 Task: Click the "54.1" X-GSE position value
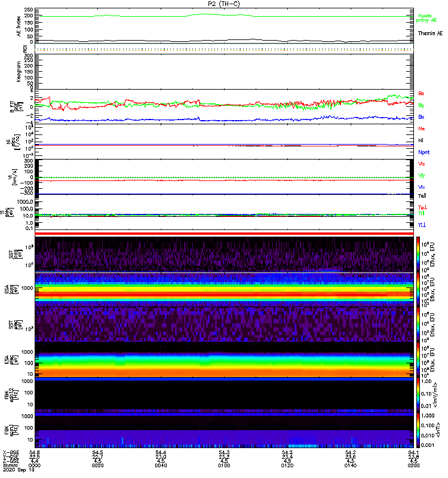click(413, 452)
